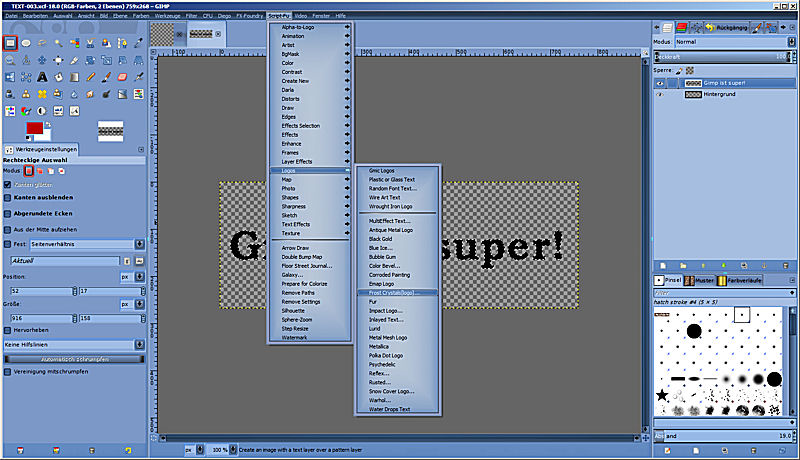The height and width of the screenshot is (460, 800).
Task: Select the Color Picker tool
Action: tap(138, 43)
